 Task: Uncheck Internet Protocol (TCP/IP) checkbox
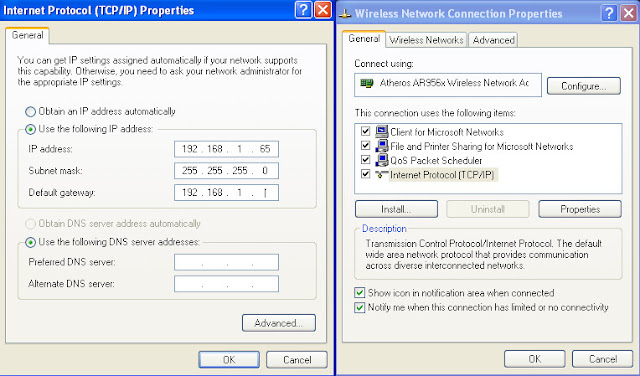click(365, 174)
